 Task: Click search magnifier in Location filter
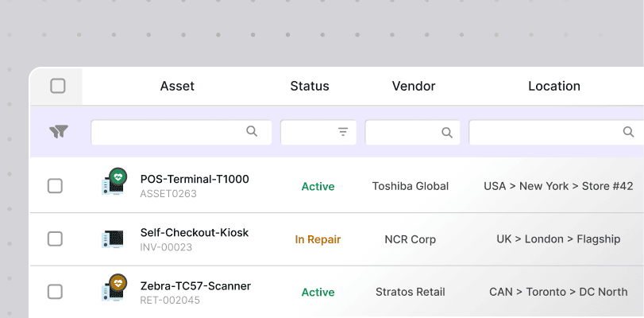(x=628, y=132)
